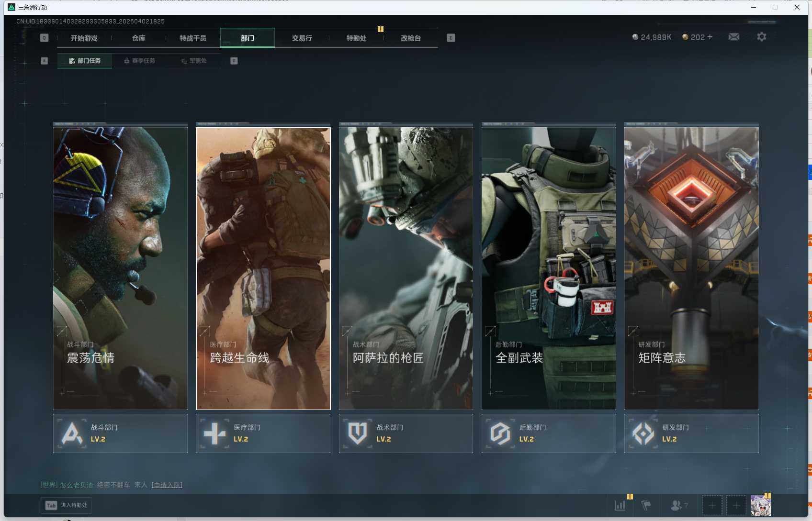Click the CN UID text at top left
This screenshot has width=812, height=521.
(90, 22)
